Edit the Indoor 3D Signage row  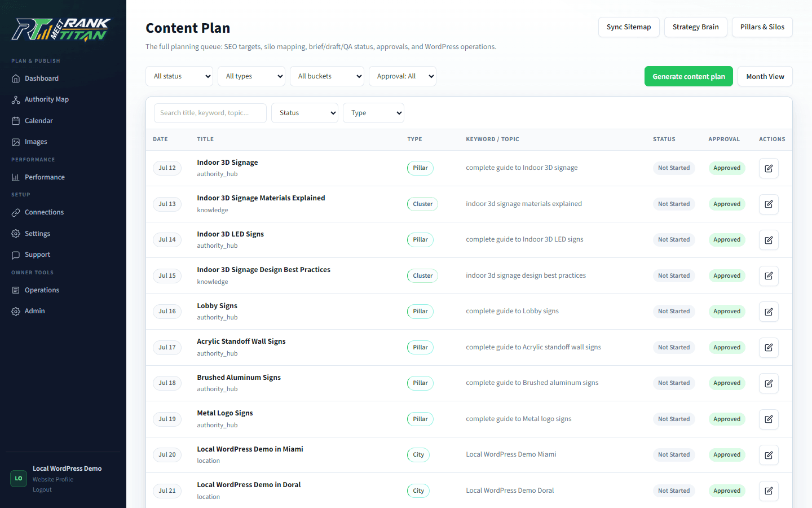(769, 168)
